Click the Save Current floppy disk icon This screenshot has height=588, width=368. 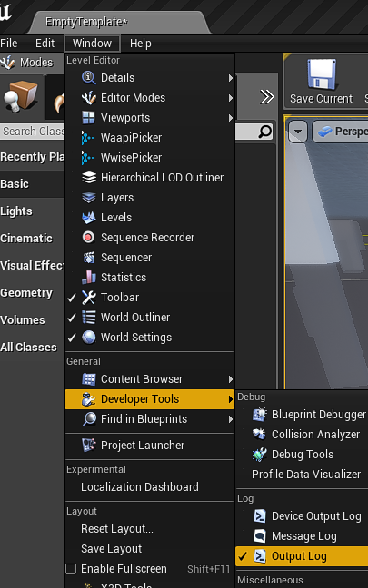[x=322, y=73]
